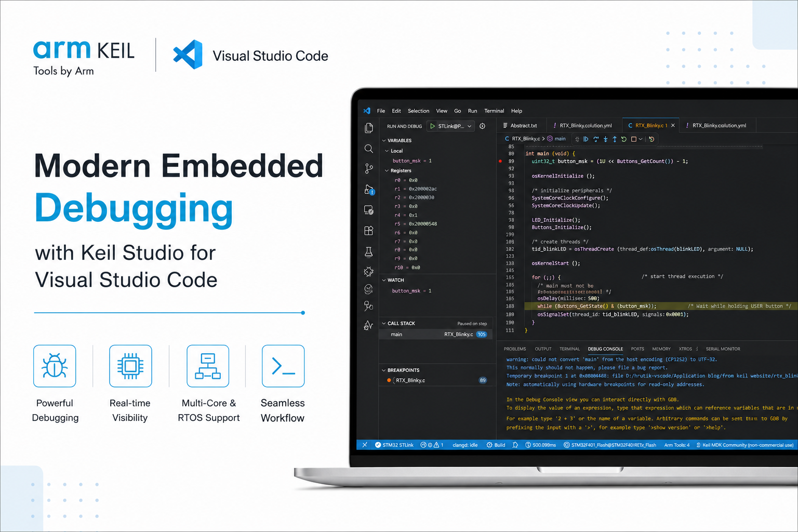
Task: Open the Explorer view in activity bar
Action: 369,128
